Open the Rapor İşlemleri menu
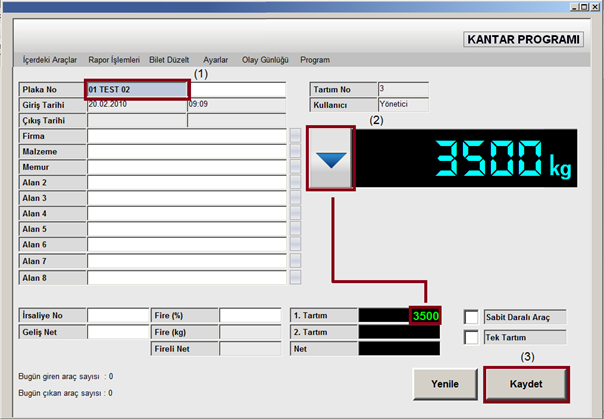The width and height of the screenshot is (604, 419). tap(114, 60)
